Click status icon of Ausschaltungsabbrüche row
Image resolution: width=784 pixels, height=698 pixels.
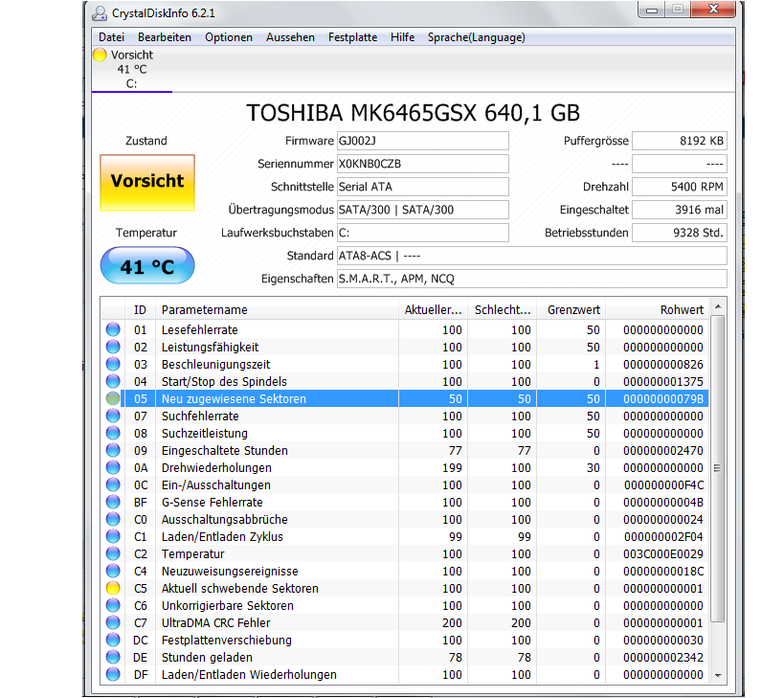point(114,520)
